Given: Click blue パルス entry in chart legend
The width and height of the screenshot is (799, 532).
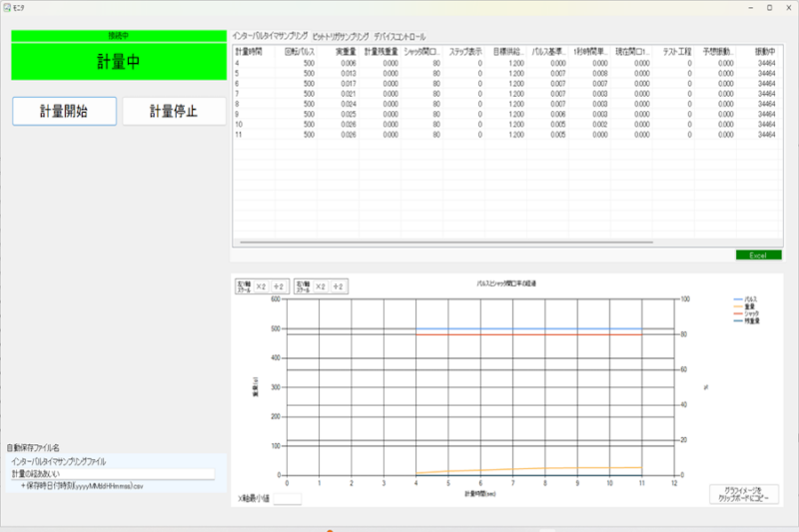Looking at the screenshot, I should (x=745, y=299).
